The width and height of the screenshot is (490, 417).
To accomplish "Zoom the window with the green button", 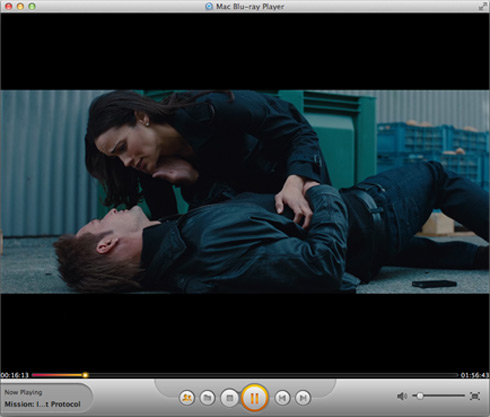I will (x=32, y=6).
